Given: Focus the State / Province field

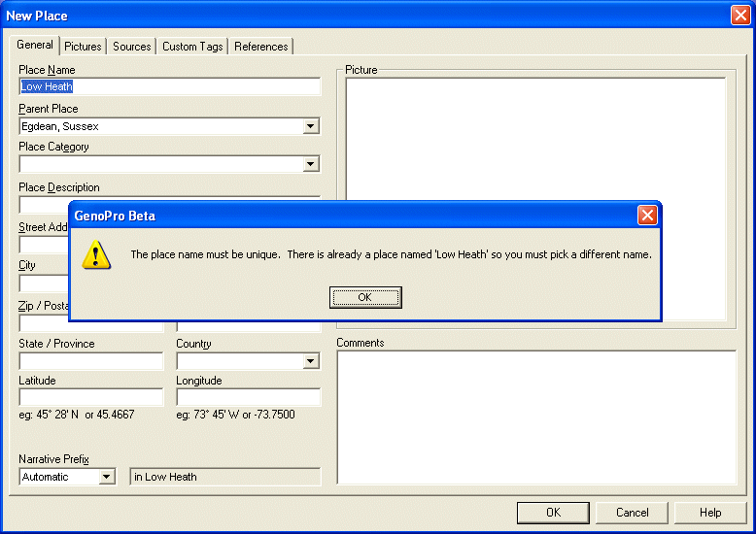Looking at the screenshot, I should click(x=91, y=361).
